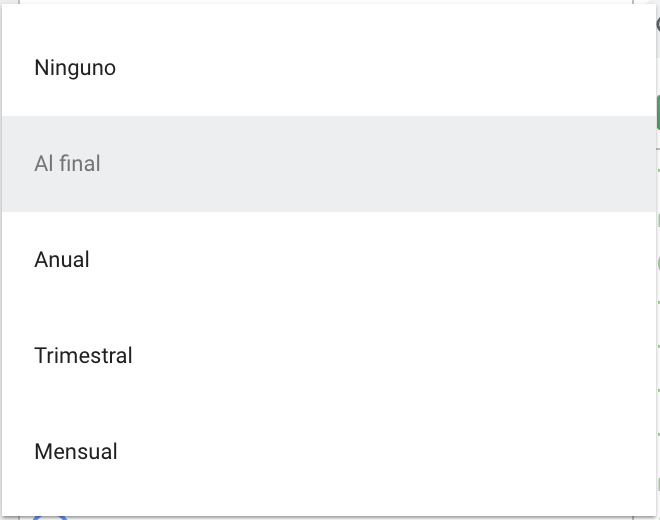Click the last list item Mensual
The width and height of the screenshot is (660, 520).
pyautogui.click(x=76, y=452)
